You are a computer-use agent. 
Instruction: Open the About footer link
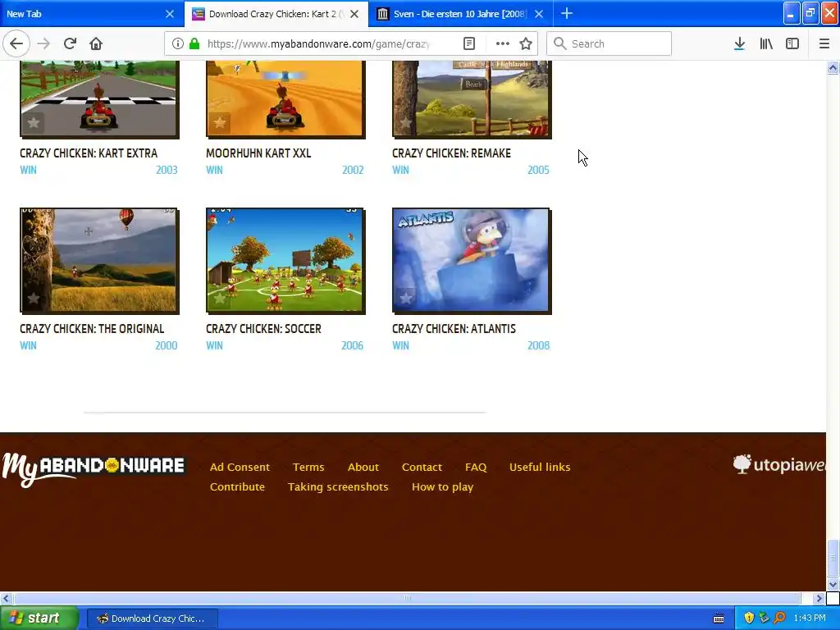[x=363, y=467]
